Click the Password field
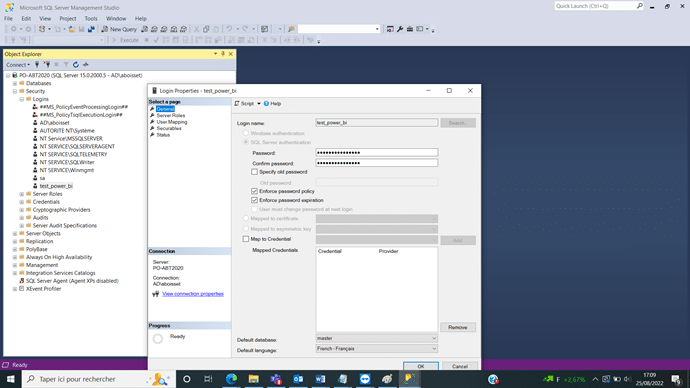 [377, 153]
